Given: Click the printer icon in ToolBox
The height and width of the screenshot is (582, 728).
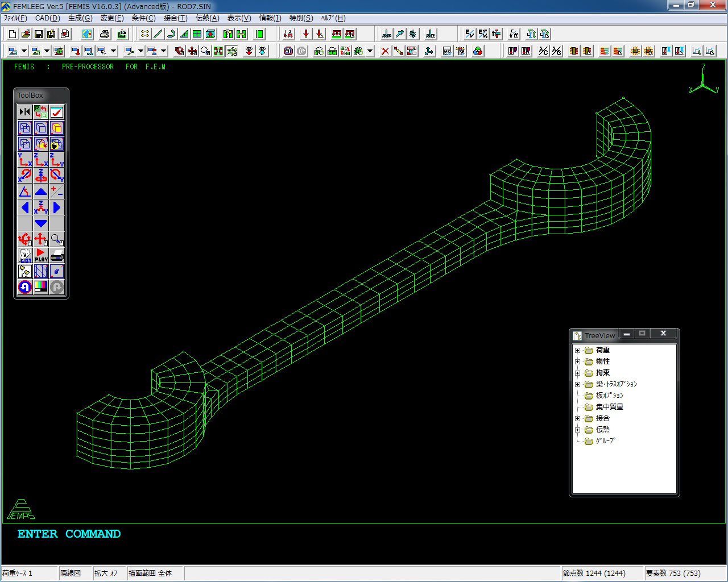Looking at the screenshot, I should pyautogui.click(x=57, y=255).
